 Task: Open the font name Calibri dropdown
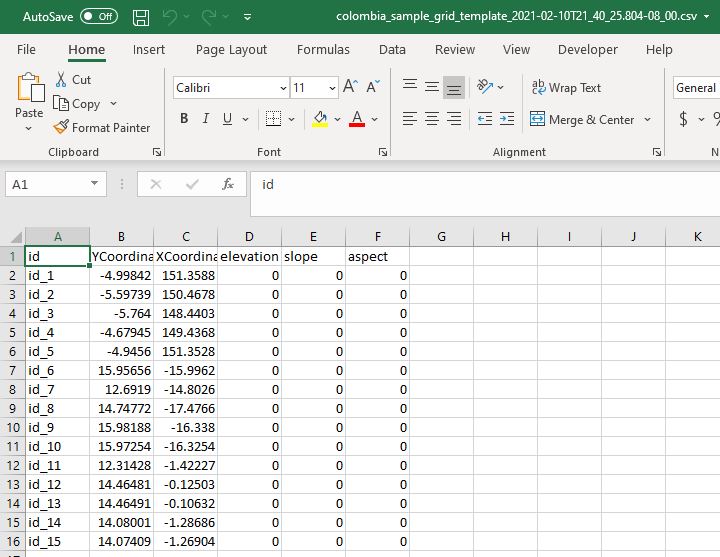click(283, 88)
